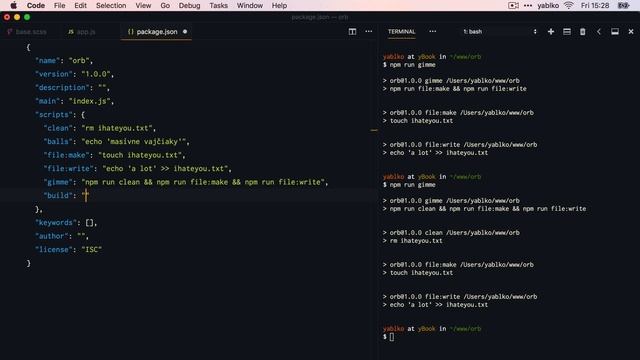The width and height of the screenshot is (640, 360).
Task: Click the unsaved dot on package.json tab
Action: point(185,31)
